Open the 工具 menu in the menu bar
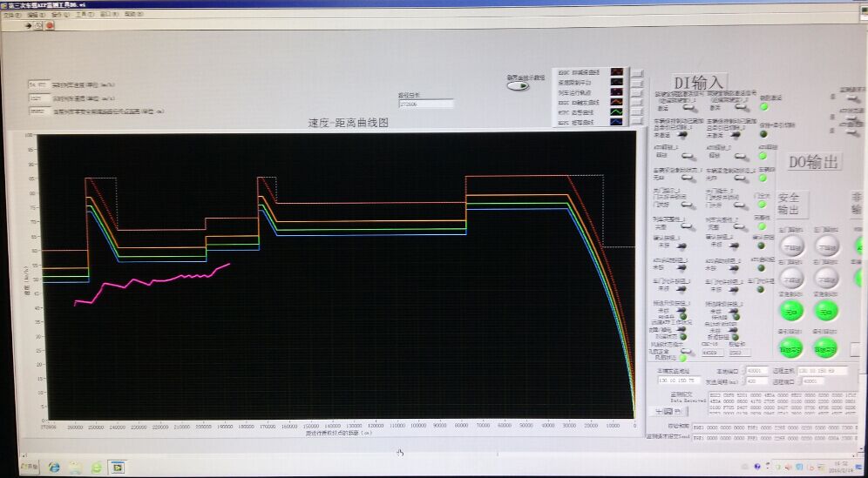The height and width of the screenshot is (478, 868). coord(81,15)
